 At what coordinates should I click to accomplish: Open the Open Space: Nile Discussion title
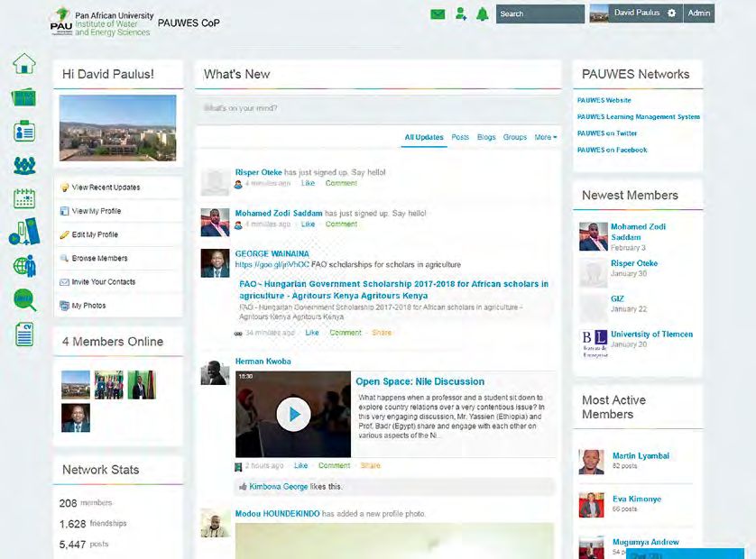pos(419,381)
